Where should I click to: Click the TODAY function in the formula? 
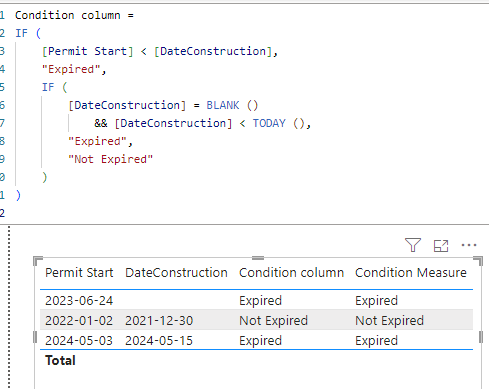pos(269,123)
